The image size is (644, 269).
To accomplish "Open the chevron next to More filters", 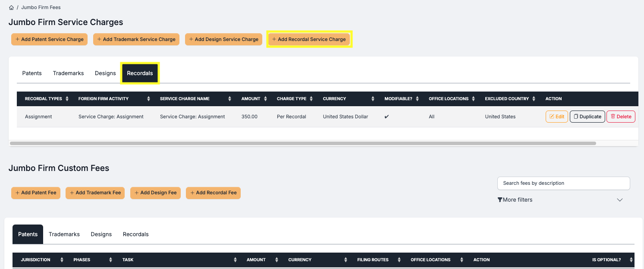I will 620,199.
